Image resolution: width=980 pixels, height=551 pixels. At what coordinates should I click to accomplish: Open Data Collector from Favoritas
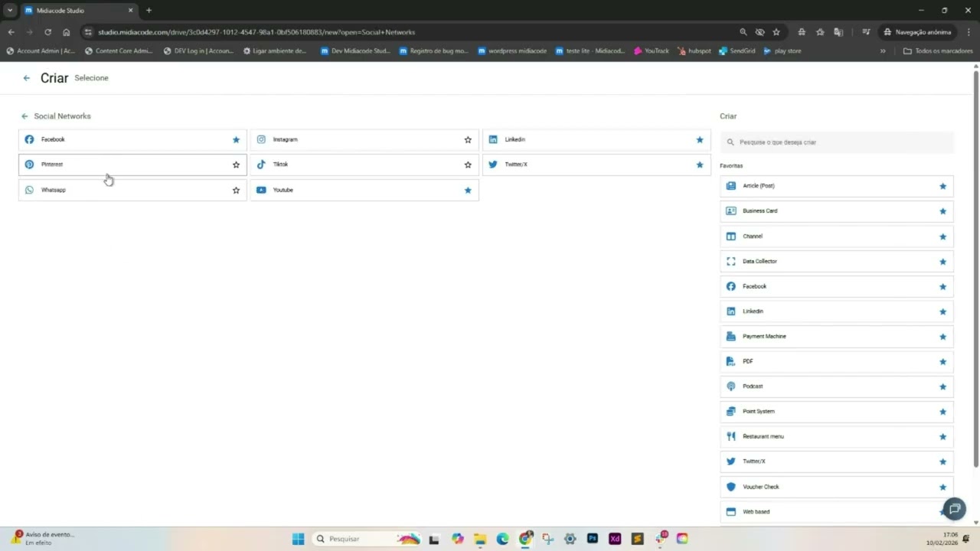(x=837, y=262)
